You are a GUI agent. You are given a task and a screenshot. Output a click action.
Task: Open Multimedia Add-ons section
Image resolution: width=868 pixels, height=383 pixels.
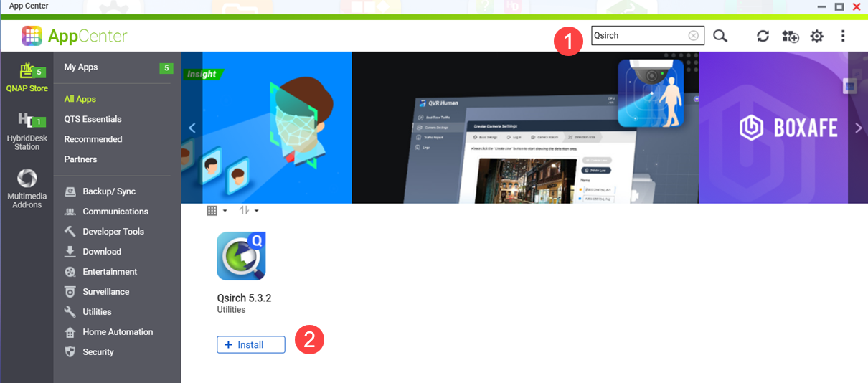click(27, 189)
